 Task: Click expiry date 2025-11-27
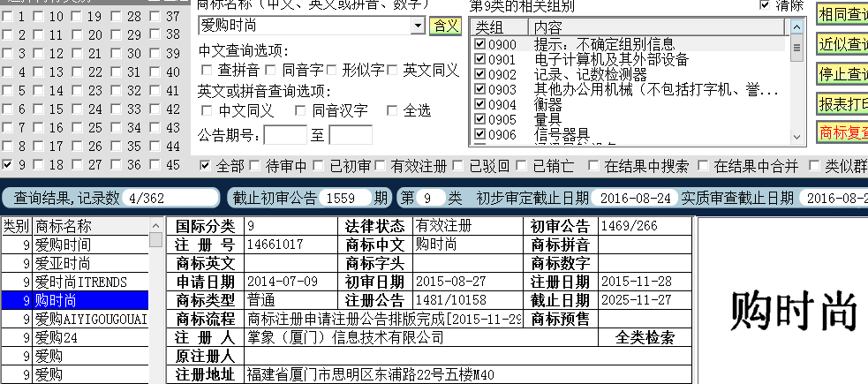click(636, 300)
